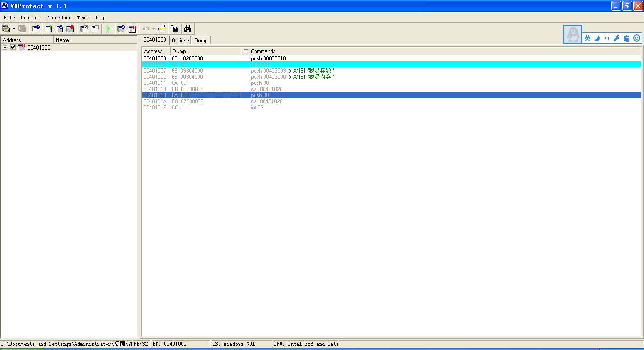Switch to the Dump tab
This screenshot has width=644, height=350.
click(x=201, y=41)
